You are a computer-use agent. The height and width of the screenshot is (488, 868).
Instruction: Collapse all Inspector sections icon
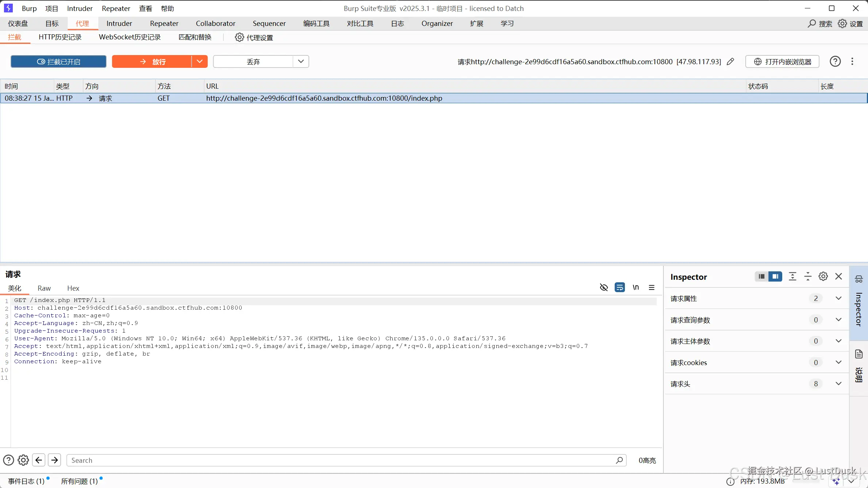coord(808,276)
